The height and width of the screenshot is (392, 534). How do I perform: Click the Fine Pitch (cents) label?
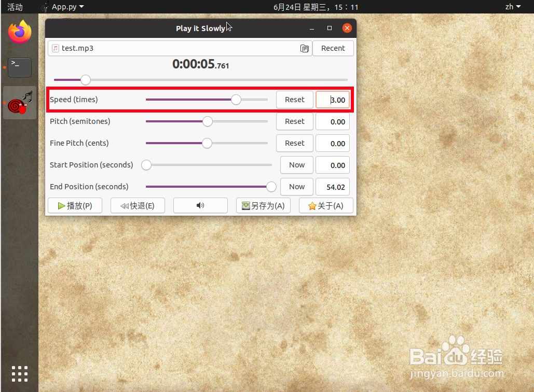point(79,143)
